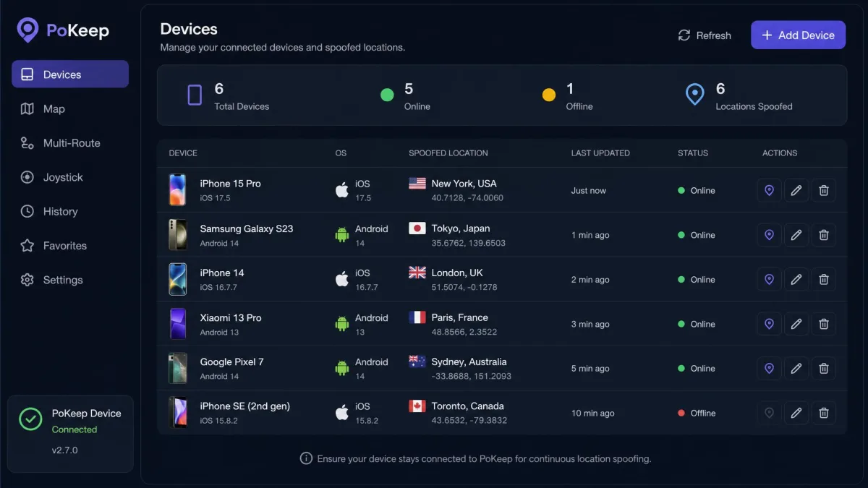The width and height of the screenshot is (868, 488).
Task: Click the "Paris, France" location text
Action: (x=460, y=317)
